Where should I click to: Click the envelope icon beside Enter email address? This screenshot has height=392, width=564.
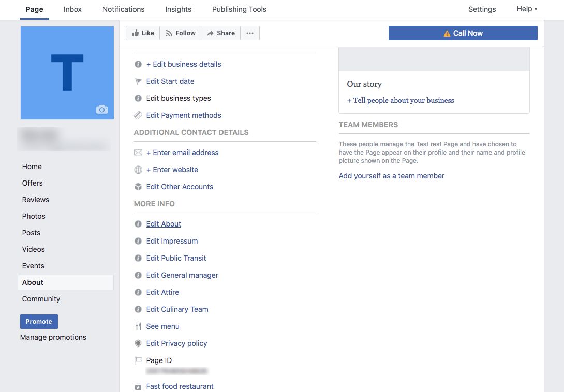click(138, 153)
